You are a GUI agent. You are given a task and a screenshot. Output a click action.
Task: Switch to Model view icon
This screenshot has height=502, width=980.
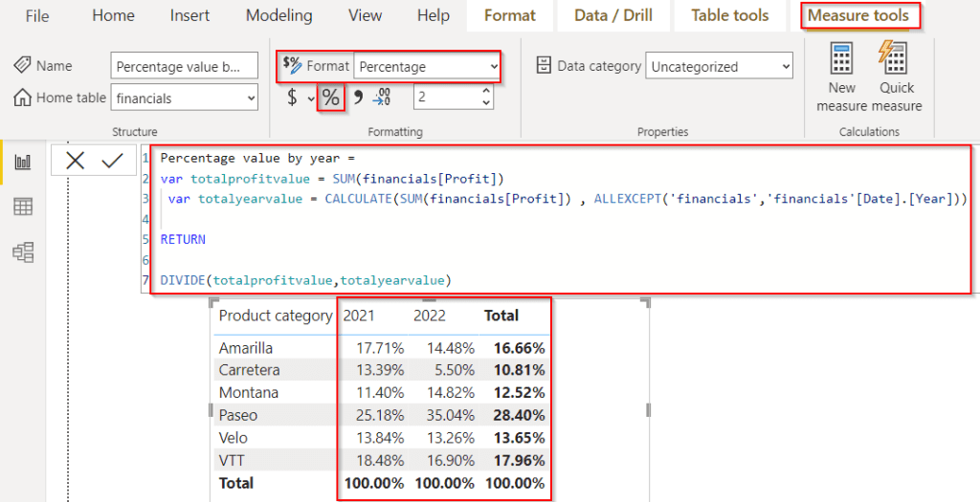[x=23, y=252]
